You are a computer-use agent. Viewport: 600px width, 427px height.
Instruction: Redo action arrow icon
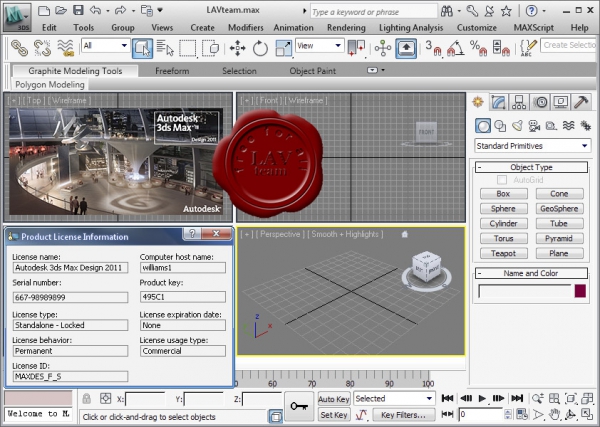click(x=121, y=10)
